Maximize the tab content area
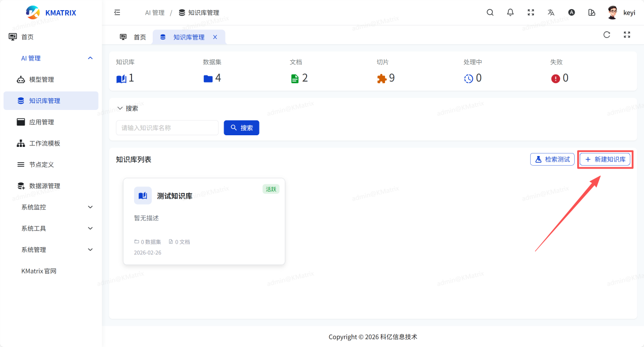The height and width of the screenshot is (347, 644). (627, 35)
